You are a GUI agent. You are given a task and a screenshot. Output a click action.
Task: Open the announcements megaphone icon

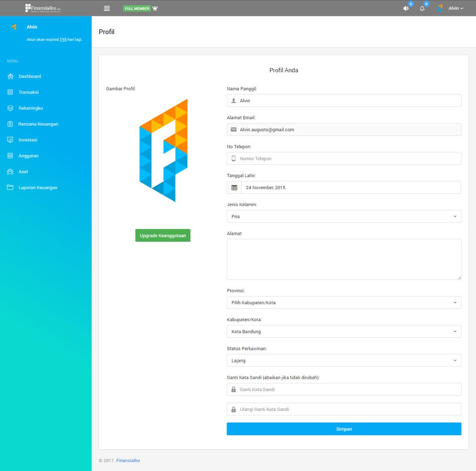406,8
